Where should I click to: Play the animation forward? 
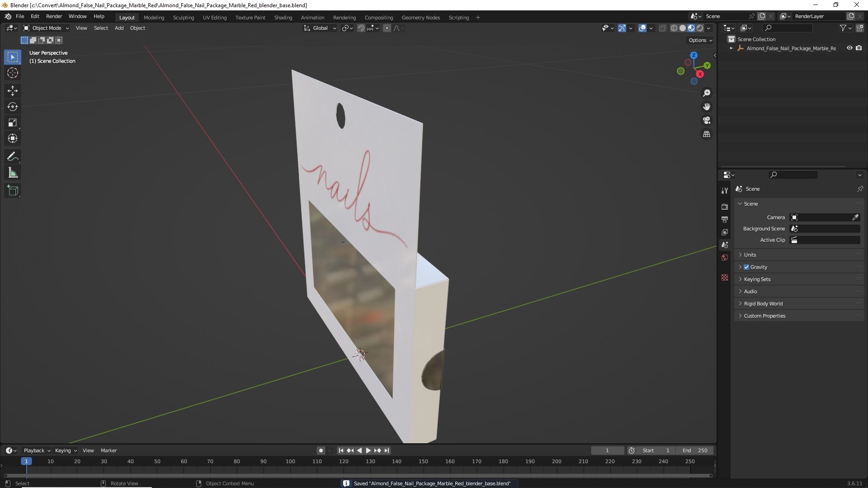pyautogui.click(x=368, y=450)
